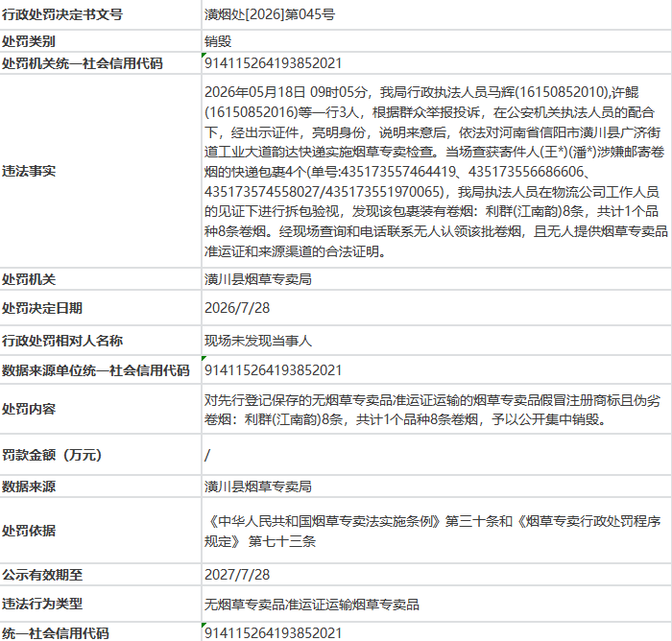The image size is (672, 641).
Task: Click the 违法事实 paragraph starting 2026年05月18日
Action: pos(436,172)
